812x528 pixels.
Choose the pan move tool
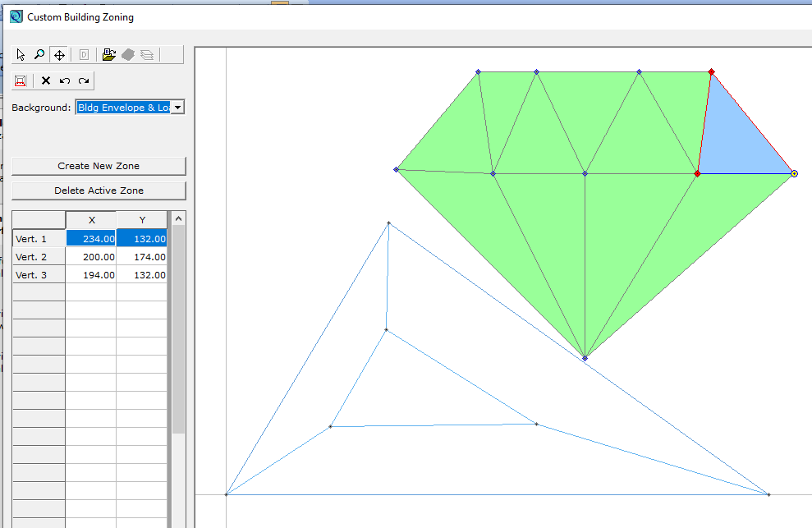pos(60,55)
